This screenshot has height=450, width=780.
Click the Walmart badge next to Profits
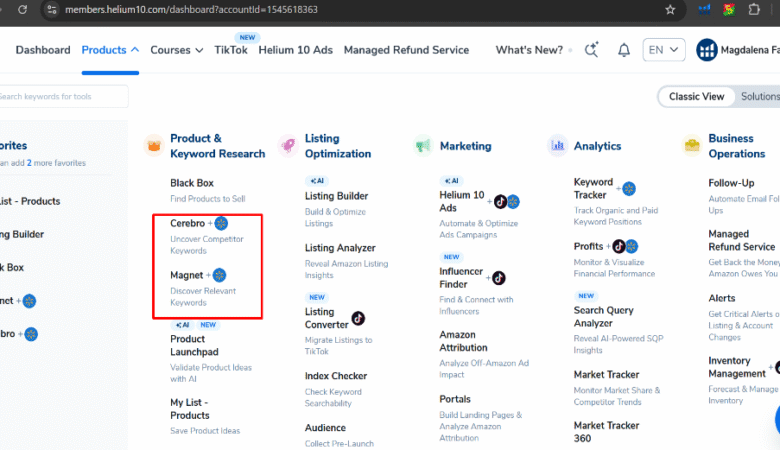pyautogui.click(x=632, y=246)
